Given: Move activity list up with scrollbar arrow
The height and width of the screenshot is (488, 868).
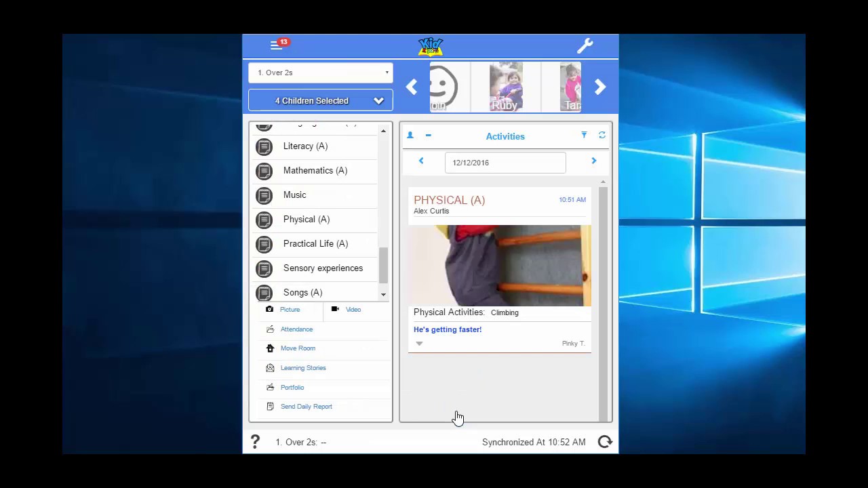Looking at the screenshot, I should (383, 131).
